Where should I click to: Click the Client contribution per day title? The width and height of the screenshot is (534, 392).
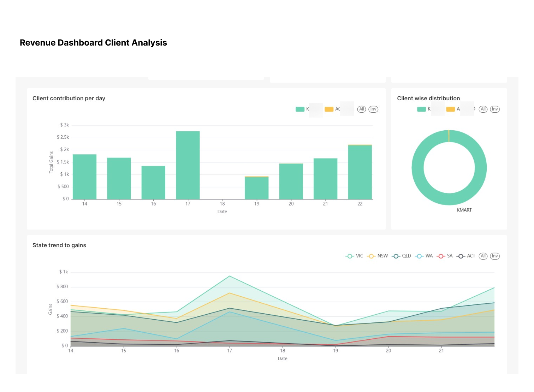(69, 99)
